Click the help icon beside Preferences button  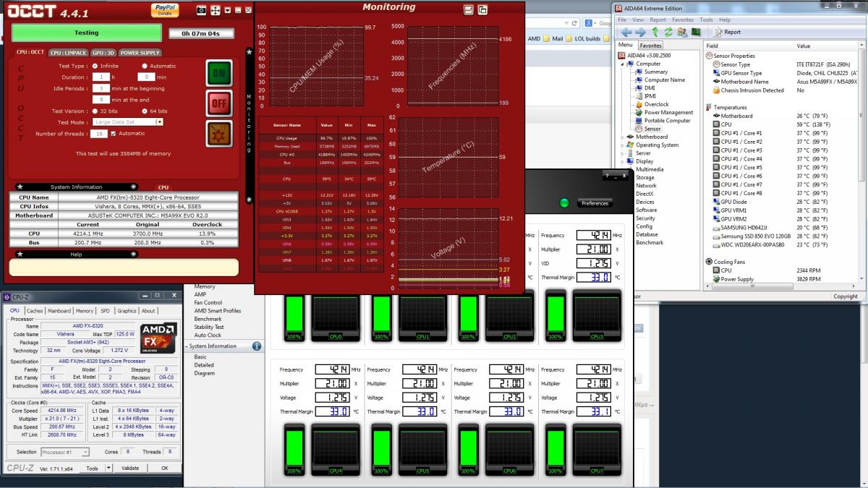click(x=606, y=176)
